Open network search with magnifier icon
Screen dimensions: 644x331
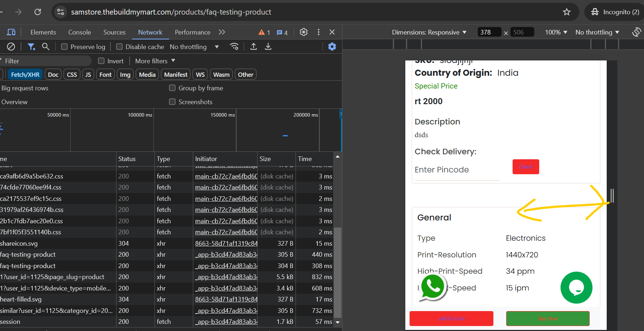point(45,47)
